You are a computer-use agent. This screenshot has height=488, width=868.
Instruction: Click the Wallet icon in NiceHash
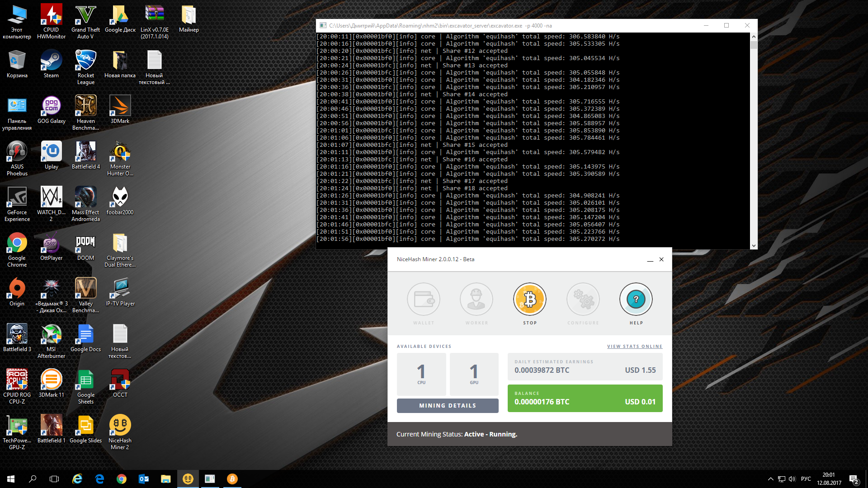pyautogui.click(x=424, y=299)
